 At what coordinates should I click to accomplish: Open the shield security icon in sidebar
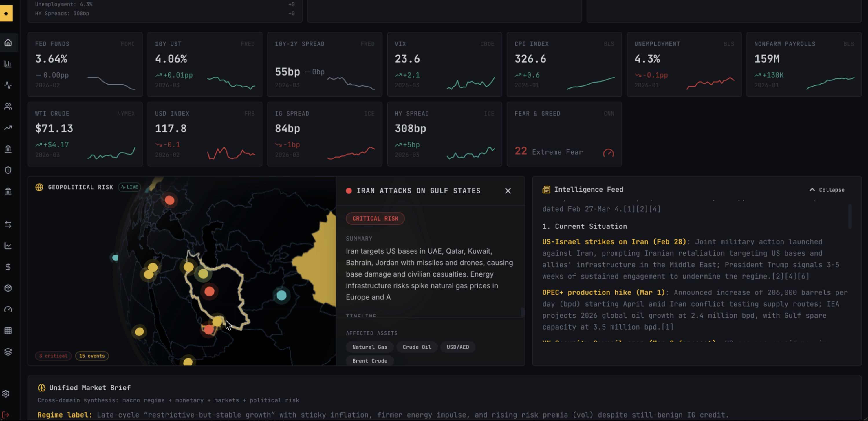pyautogui.click(x=8, y=170)
